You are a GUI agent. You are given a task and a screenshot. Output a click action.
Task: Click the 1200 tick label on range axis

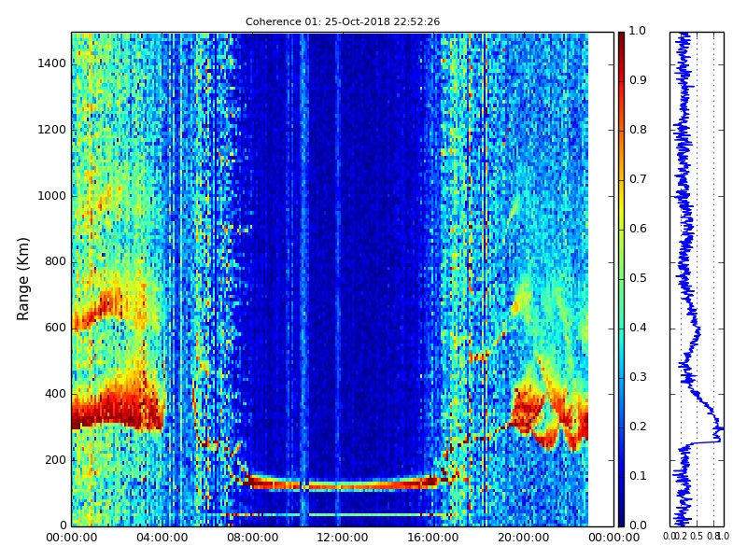click(x=52, y=130)
